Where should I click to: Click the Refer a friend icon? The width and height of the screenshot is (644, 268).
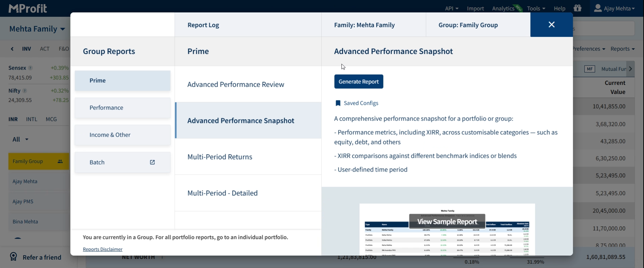point(13,257)
